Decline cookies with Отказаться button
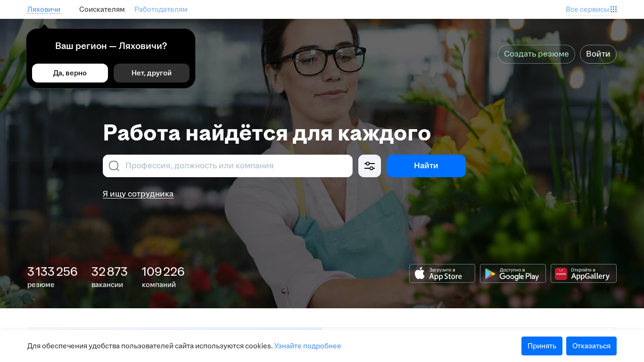Viewport: 644px width, 362px height. point(591,346)
